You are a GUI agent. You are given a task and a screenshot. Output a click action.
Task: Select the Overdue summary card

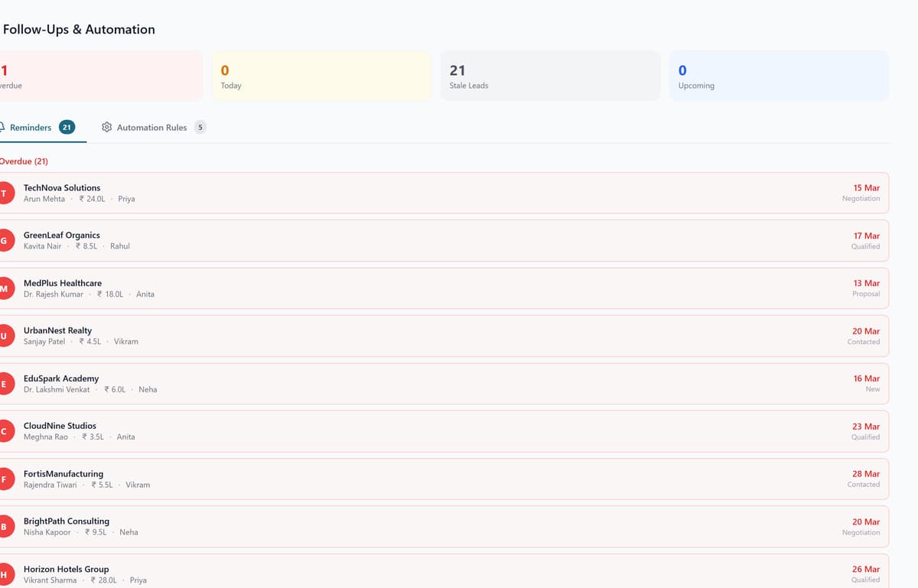[x=101, y=76]
